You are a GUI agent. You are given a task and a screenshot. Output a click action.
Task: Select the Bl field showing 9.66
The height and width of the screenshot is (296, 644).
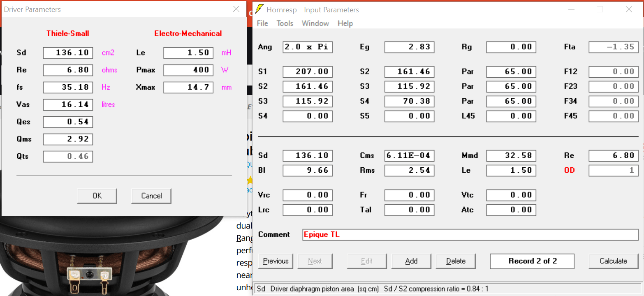click(308, 170)
